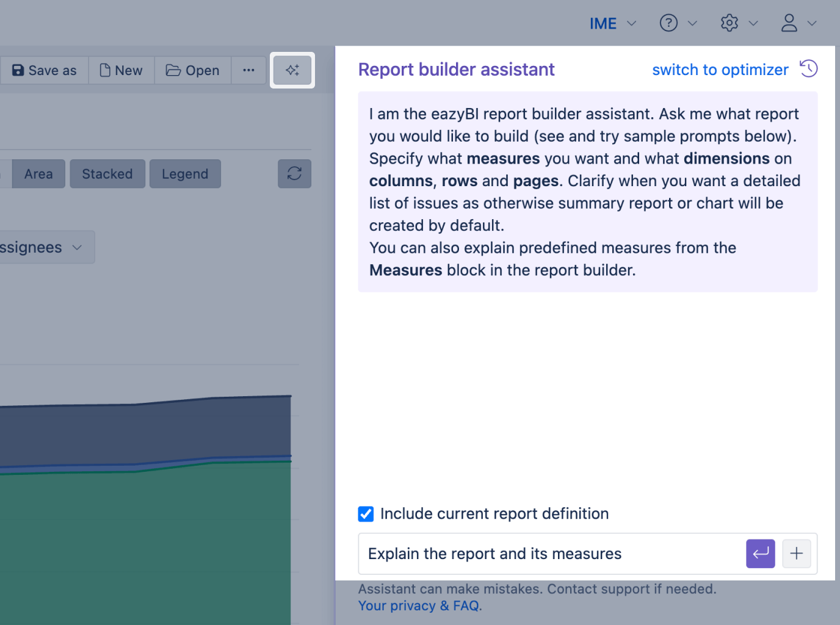Open the help question mark icon
The image size is (840, 625).
click(668, 23)
